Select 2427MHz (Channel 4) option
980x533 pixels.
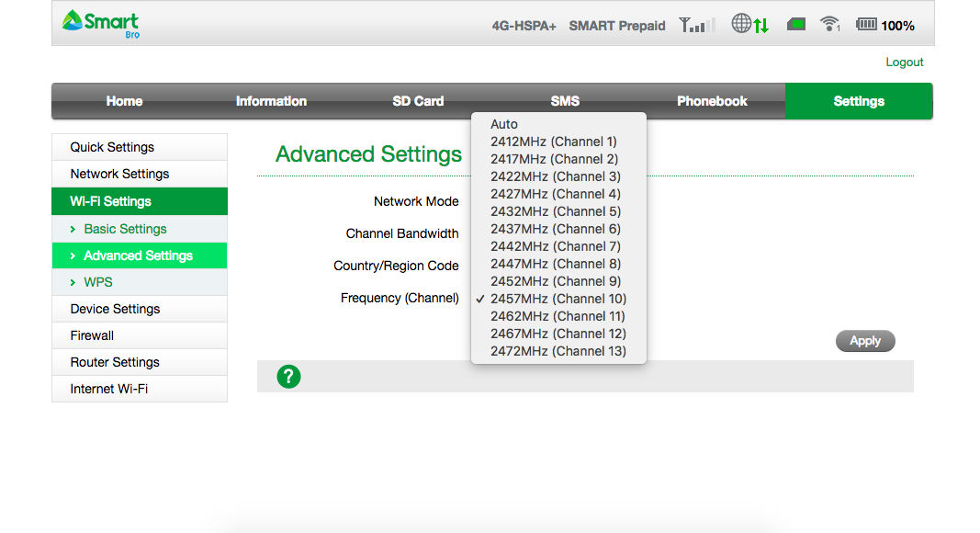pyautogui.click(x=558, y=194)
